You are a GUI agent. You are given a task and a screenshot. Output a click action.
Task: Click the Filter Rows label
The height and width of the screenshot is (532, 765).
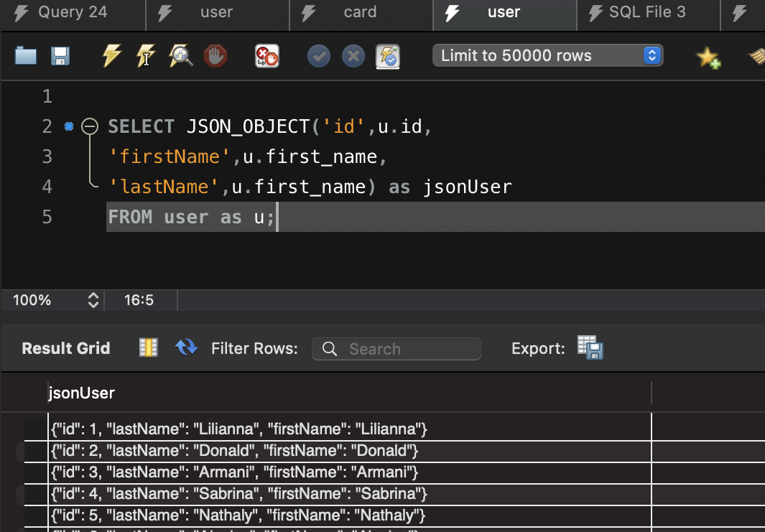pos(254,348)
